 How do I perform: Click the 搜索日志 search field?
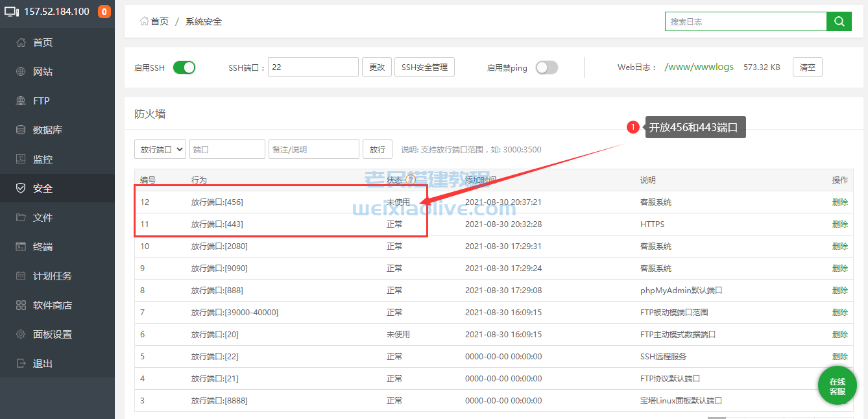click(745, 21)
